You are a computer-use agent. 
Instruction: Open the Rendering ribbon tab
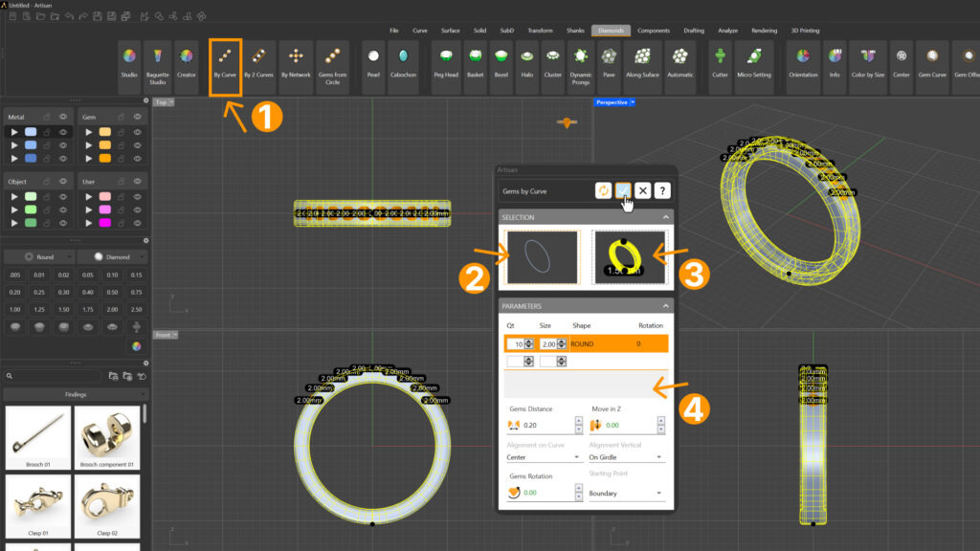tap(764, 31)
